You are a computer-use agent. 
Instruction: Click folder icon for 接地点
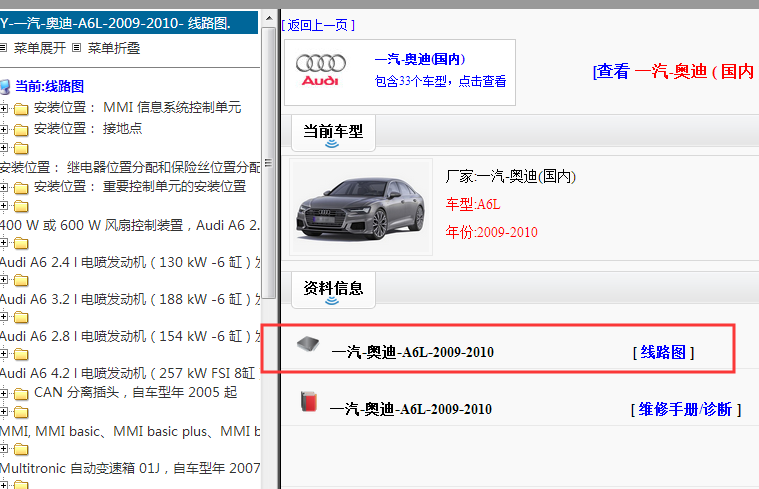pos(21,130)
